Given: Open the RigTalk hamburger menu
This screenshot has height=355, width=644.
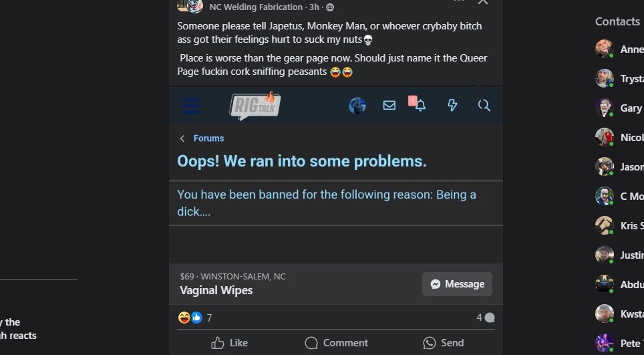Looking at the screenshot, I should [x=191, y=106].
